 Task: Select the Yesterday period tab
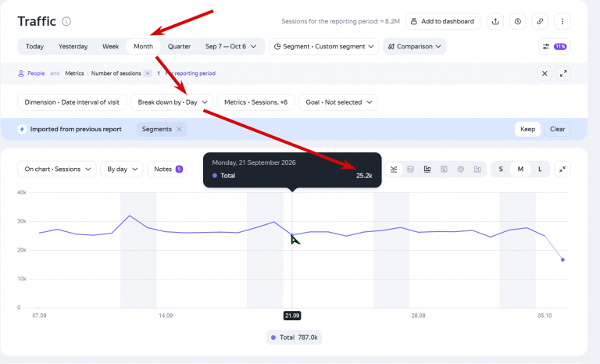pos(73,46)
